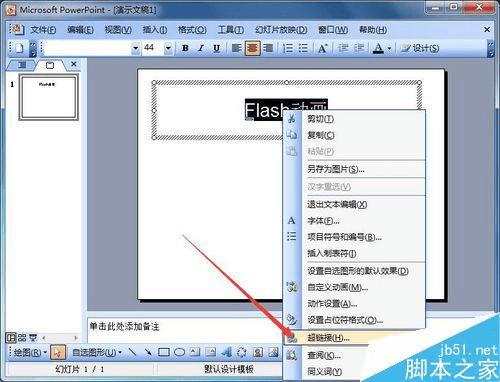Image resolution: width=500 pixels, height=382 pixels.
Task: Open font color dropdown arrow
Action: click(389, 49)
